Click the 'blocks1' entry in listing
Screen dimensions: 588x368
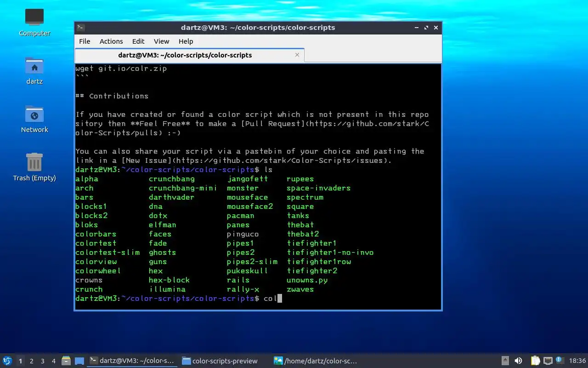click(91, 207)
